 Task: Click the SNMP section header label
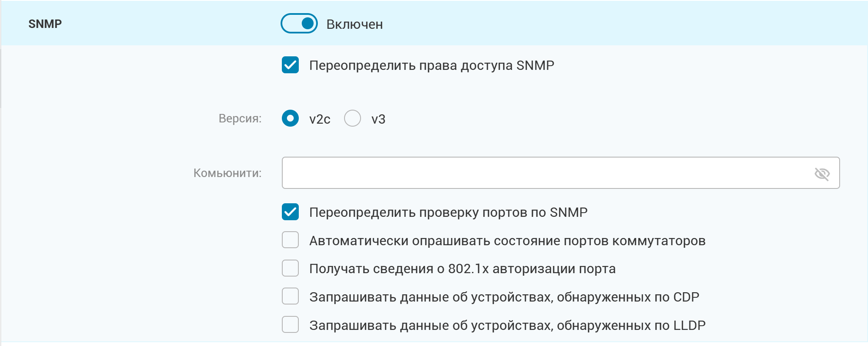[45, 24]
